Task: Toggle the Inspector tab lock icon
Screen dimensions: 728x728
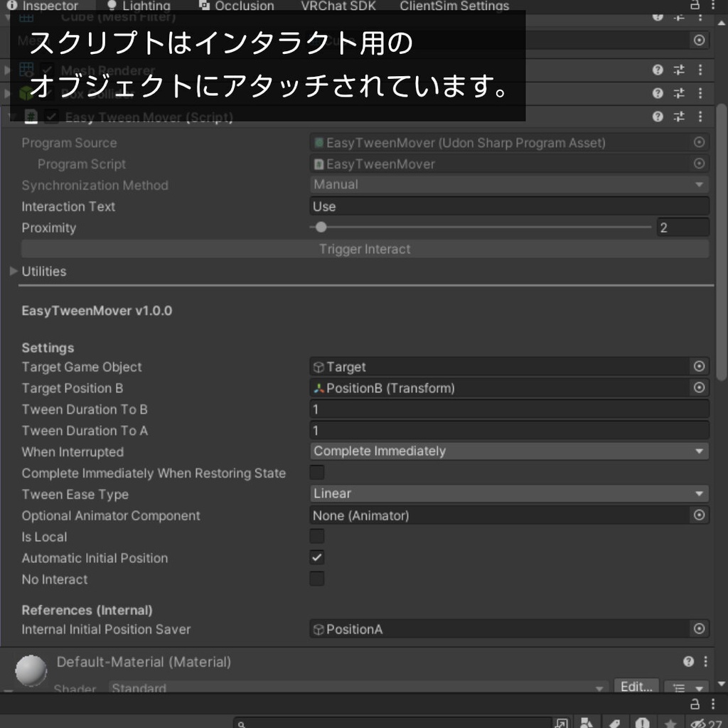Action: coord(695,5)
